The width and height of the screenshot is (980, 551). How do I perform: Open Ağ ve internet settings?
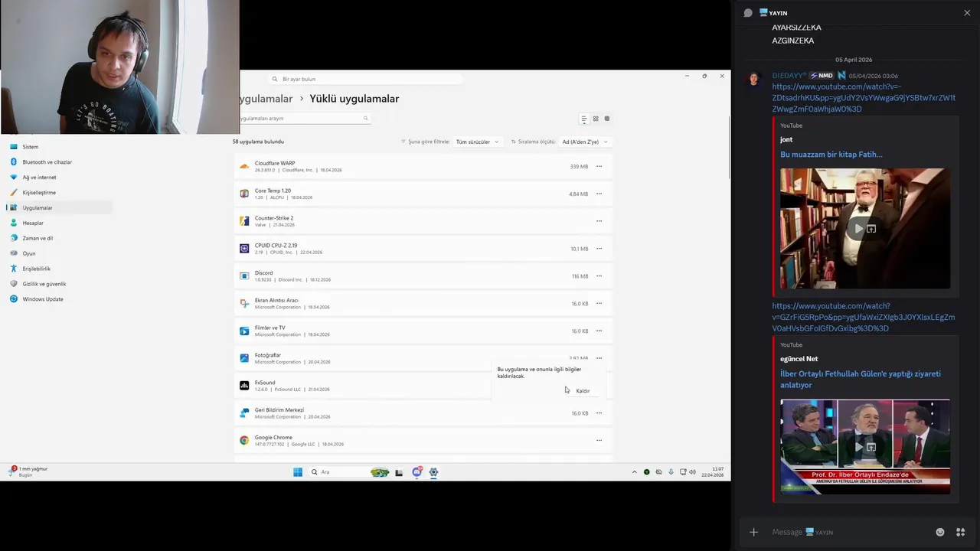click(x=60, y=178)
